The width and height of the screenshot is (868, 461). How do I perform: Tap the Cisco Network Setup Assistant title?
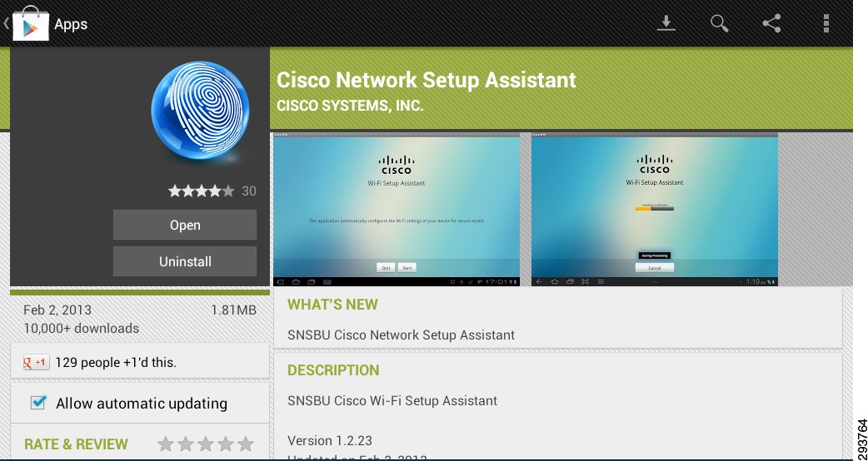point(427,80)
